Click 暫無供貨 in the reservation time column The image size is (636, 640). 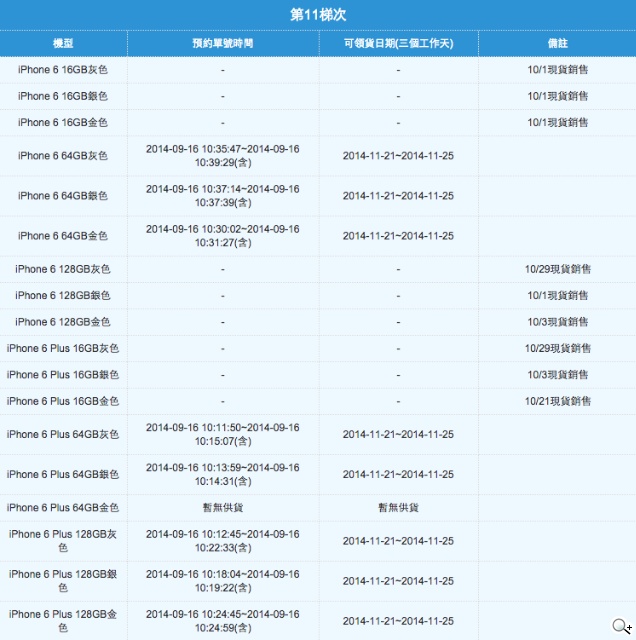tap(223, 508)
